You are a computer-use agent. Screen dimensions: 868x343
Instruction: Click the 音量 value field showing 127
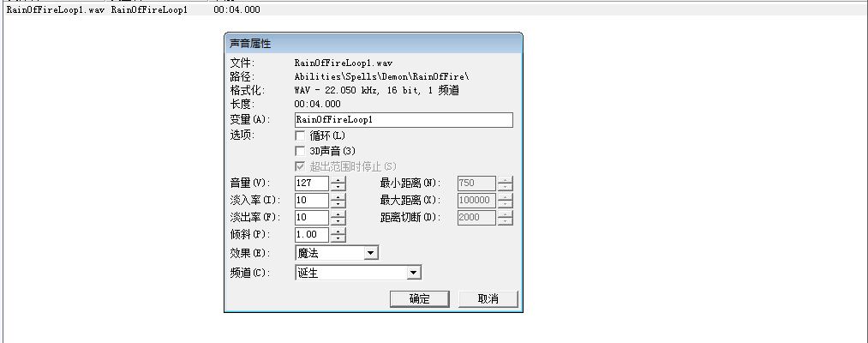pos(311,184)
